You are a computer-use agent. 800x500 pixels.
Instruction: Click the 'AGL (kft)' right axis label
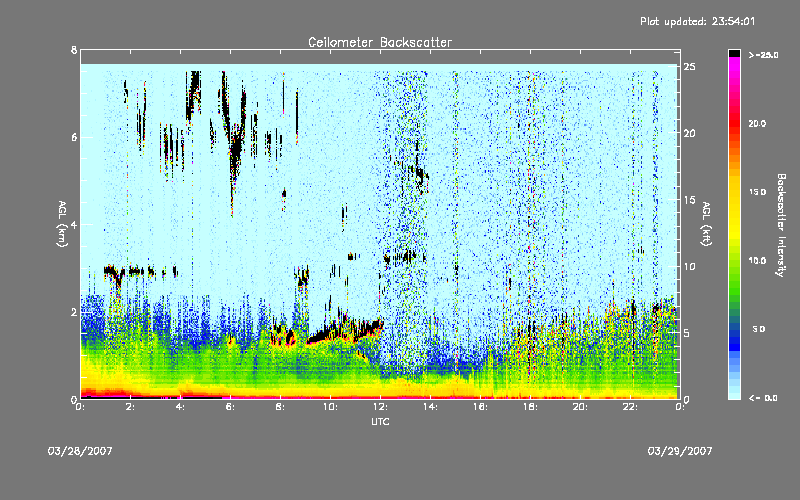706,224
